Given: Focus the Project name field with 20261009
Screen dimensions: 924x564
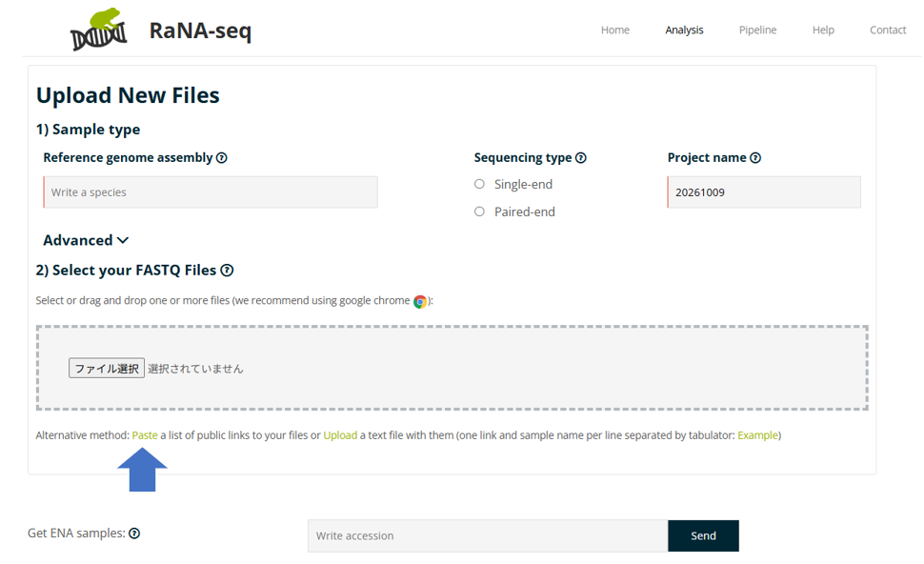Looking at the screenshot, I should (x=764, y=192).
